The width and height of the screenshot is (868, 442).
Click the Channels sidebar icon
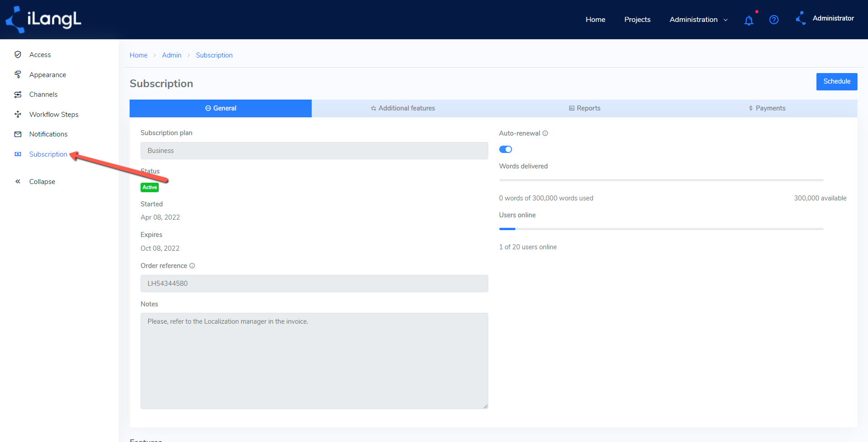pos(18,95)
